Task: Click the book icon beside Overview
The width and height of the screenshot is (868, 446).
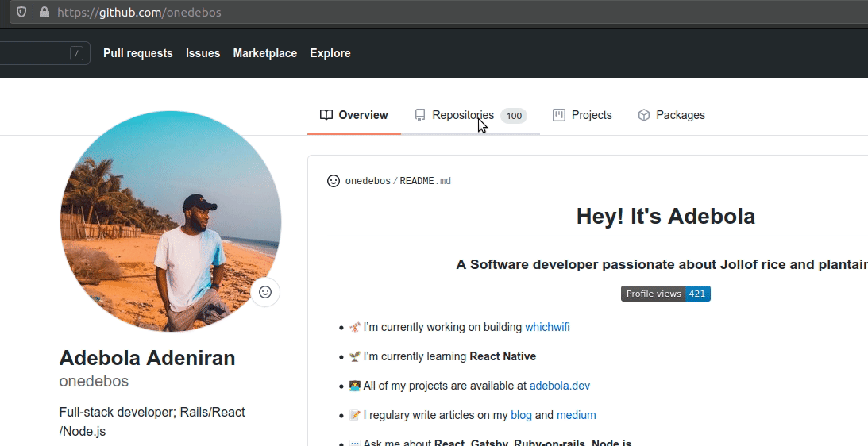Action: [x=326, y=115]
